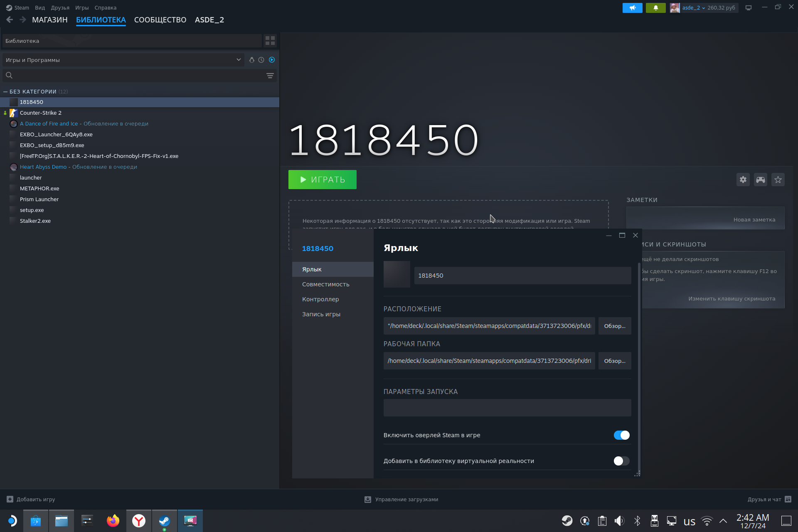This screenshot has height=532, width=798.
Task: Switch to Big Picture mode via monitor icon
Action: click(748, 8)
